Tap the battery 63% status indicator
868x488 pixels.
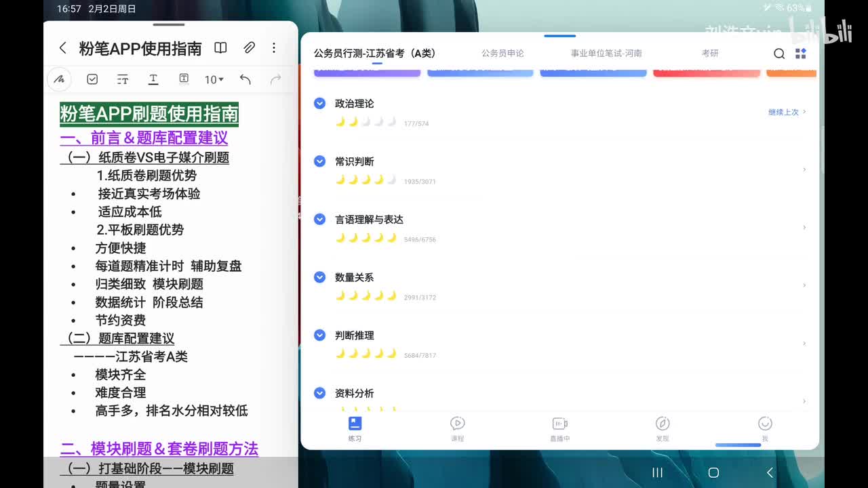(x=800, y=8)
